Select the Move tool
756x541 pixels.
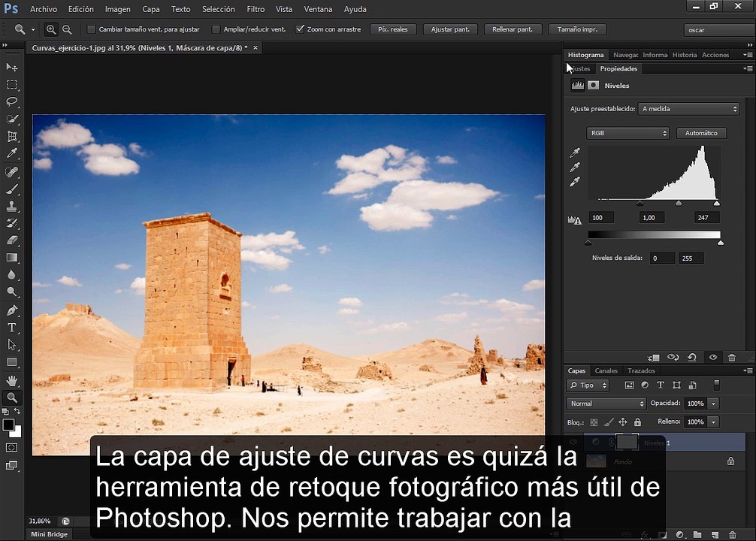pos(12,67)
